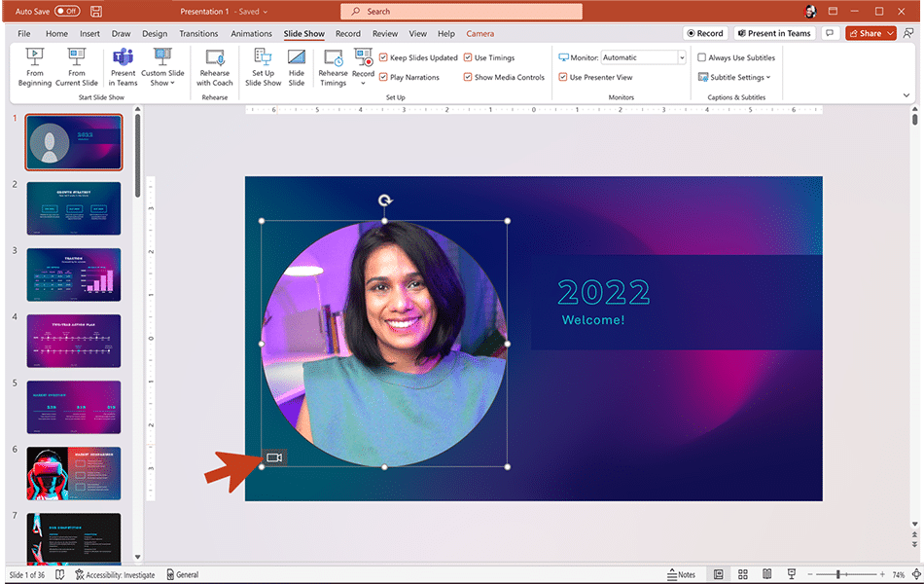Open Ribbon Display Options icon
This screenshot has height=584, width=924.
[833, 12]
